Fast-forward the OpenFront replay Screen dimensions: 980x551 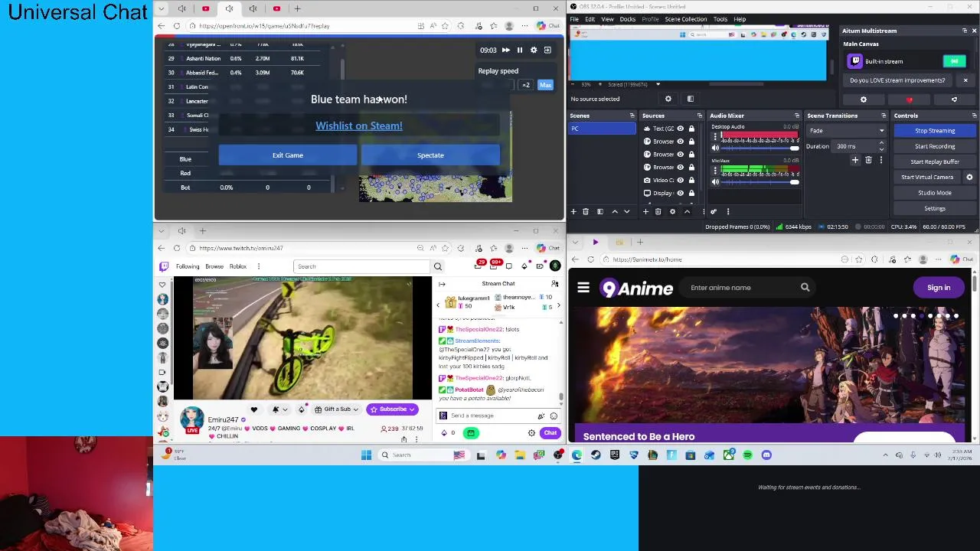[505, 50]
